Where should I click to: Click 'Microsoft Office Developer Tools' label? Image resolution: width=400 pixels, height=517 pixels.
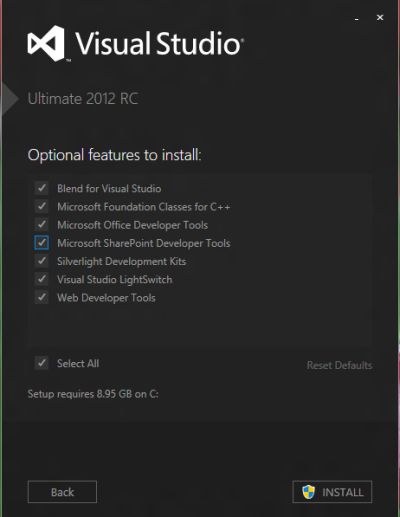point(132,225)
